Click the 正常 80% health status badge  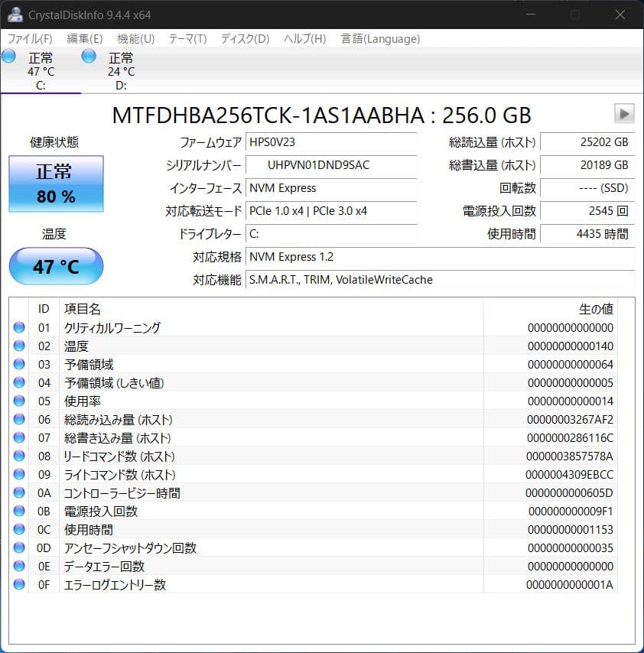(55, 184)
